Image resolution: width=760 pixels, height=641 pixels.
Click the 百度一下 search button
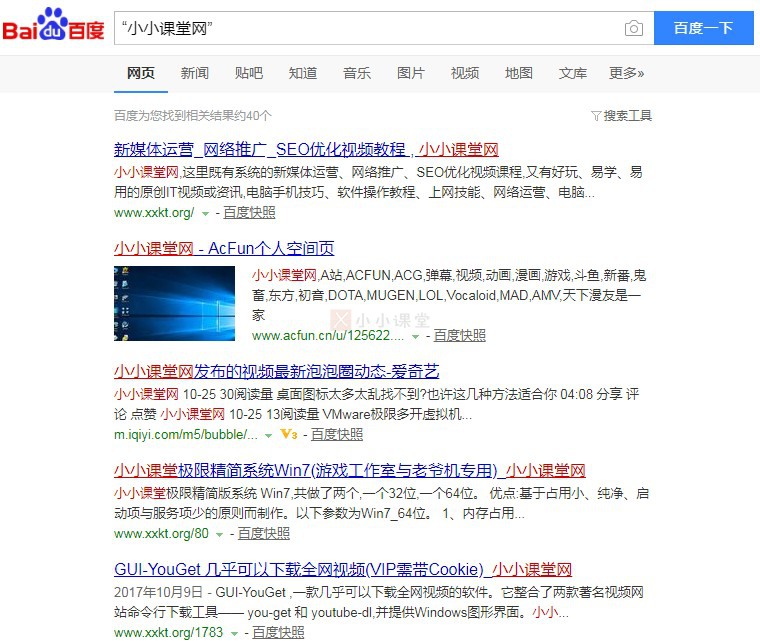pyautogui.click(x=704, y=28)
